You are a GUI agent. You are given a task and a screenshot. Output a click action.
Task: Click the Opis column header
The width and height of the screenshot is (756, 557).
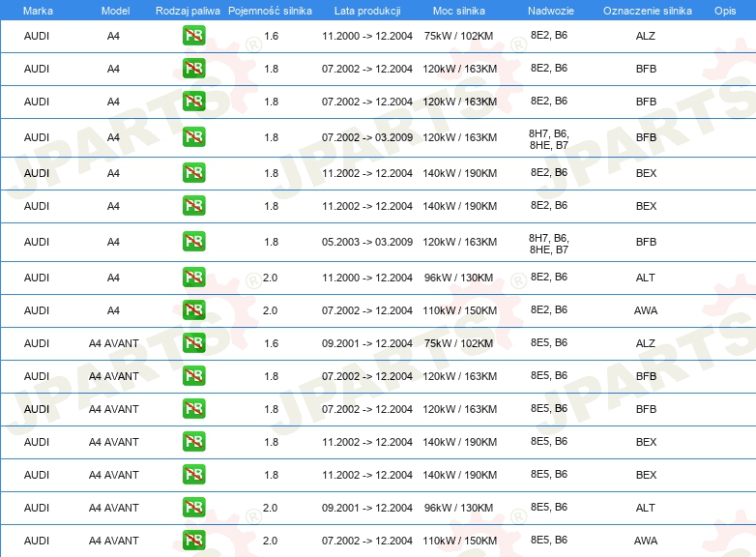point(725,11)
